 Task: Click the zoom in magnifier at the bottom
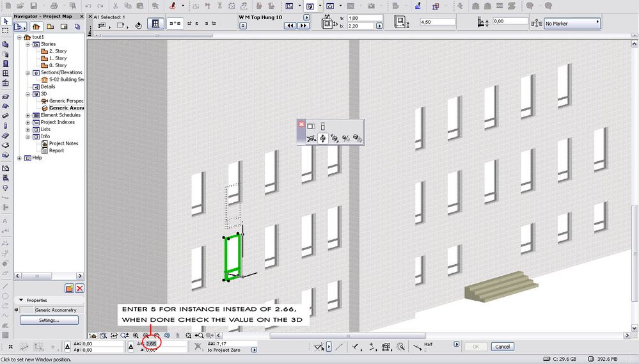[x=136, y=335]
